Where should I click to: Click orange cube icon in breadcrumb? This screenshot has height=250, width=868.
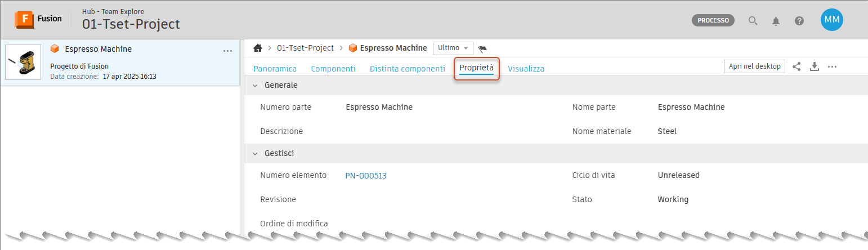[x=353, y=48]
